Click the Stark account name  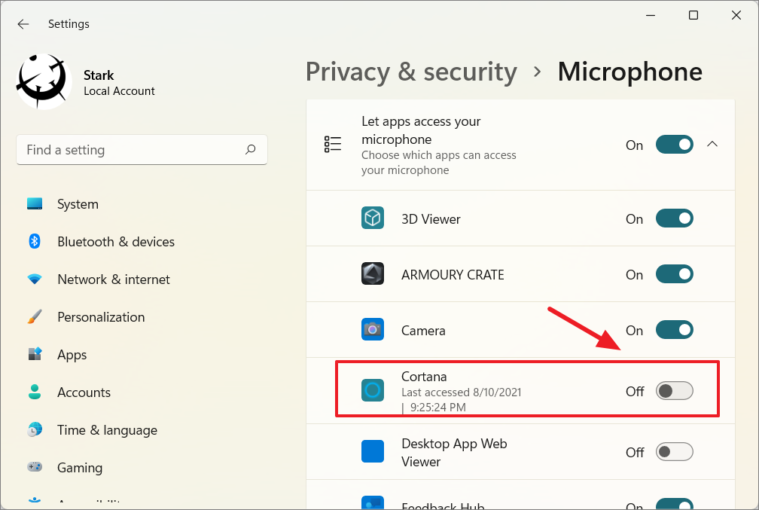(x=98, y=75)
